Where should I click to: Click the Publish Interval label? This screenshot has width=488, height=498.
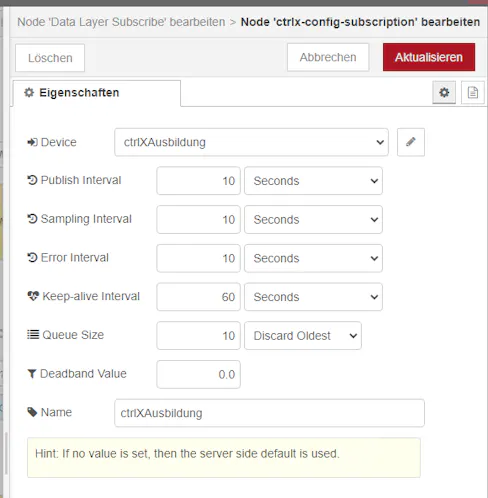tap(81, 180)
